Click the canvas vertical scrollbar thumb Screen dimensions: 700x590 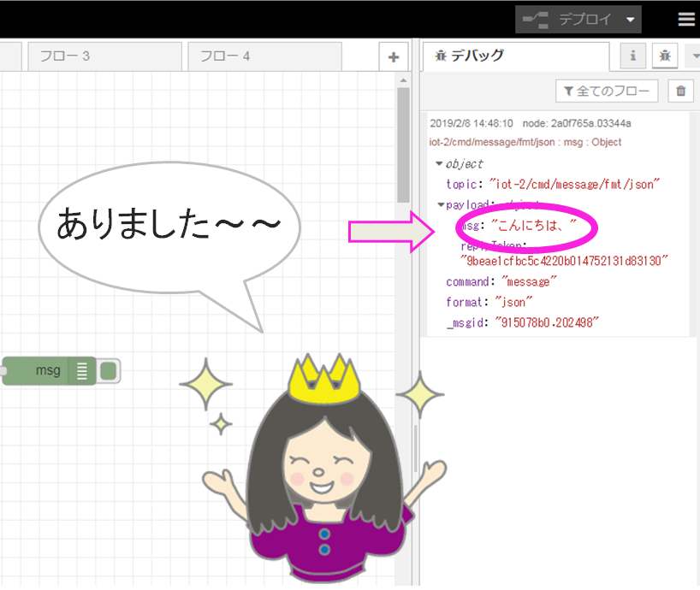tap(403, 145)
